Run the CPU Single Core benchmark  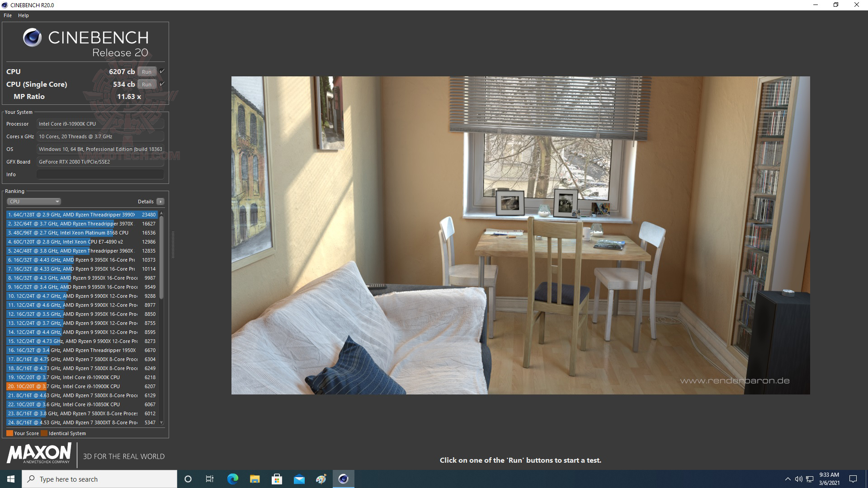[x=146, y=84]
